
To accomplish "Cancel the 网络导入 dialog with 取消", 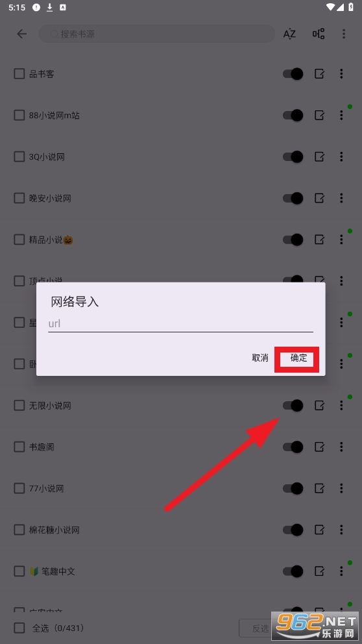I will [x=260, y=358].
